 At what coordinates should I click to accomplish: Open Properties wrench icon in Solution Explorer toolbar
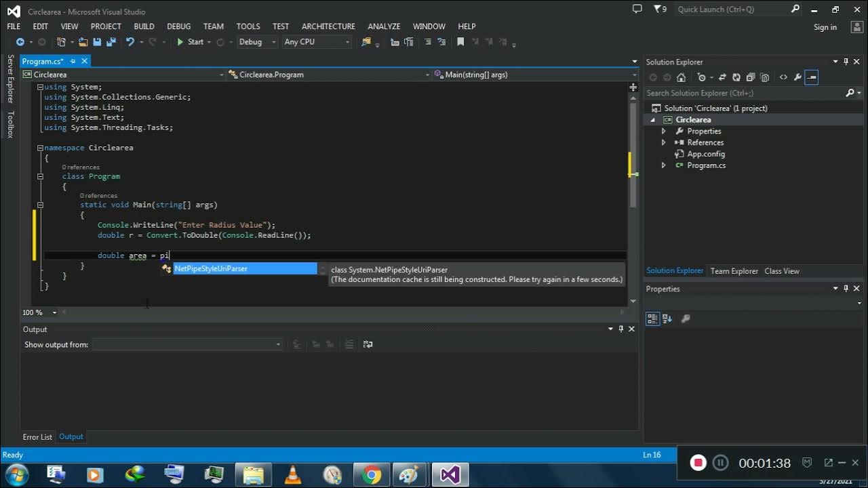pos(797,77)
